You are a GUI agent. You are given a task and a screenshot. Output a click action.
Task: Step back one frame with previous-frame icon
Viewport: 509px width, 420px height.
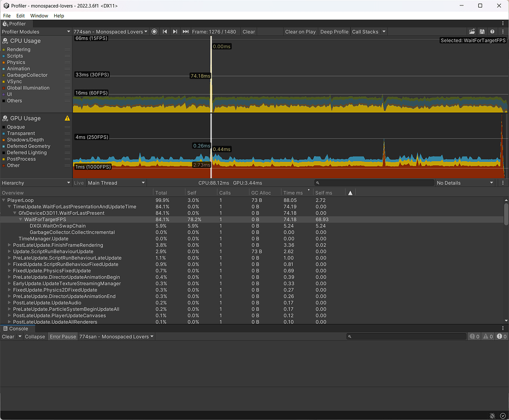click(165, 31)
